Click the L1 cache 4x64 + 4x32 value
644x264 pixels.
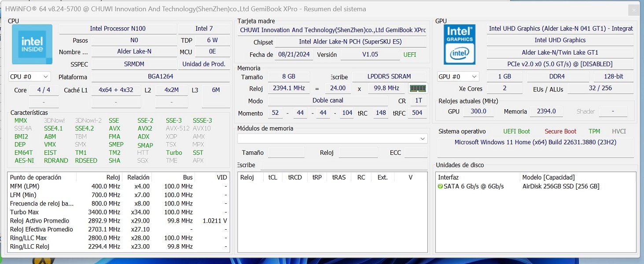(x=116, y=90)
